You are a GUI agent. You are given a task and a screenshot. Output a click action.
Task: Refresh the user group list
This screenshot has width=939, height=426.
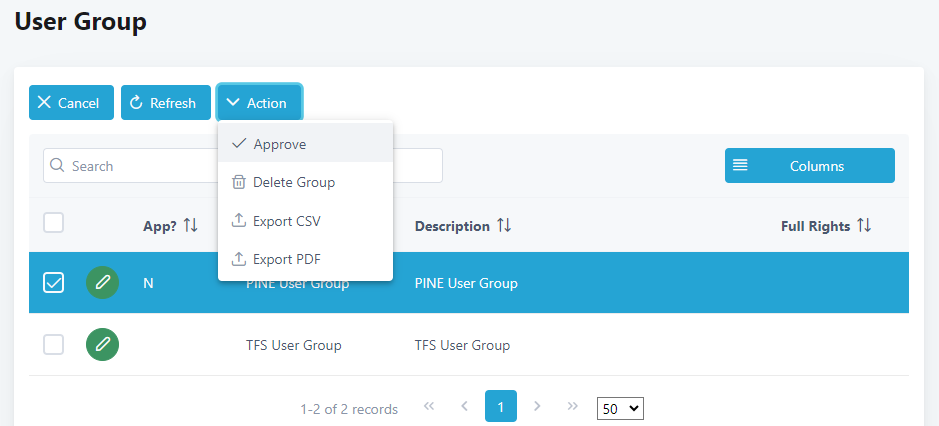(166, 102)
